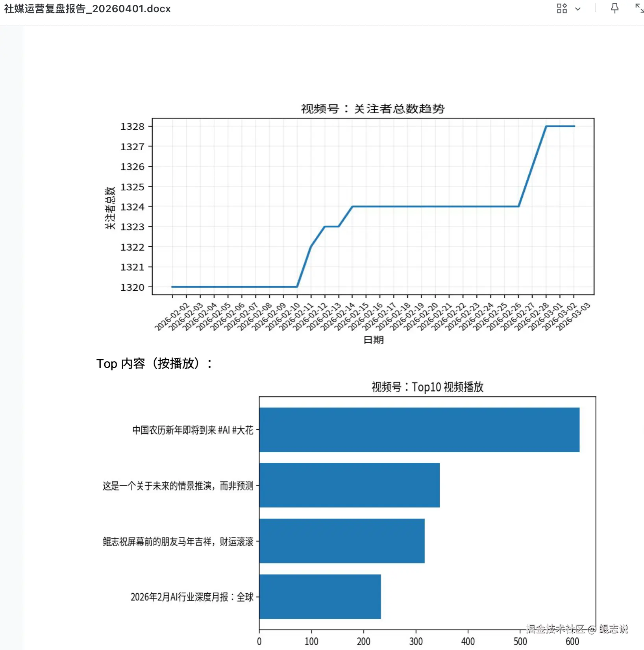Select the y-axis label 关注者总数
The width and height of the screenshot is (644, 650).
pyautogui.click(x=110, y=208)
